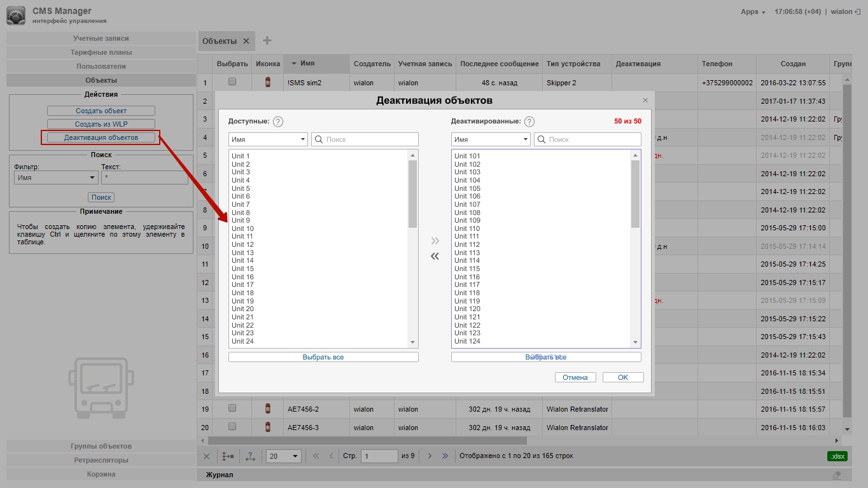The width and height of the screenshot is (868, 488).
Task: Open the Имя dropdown in the Доступные panel
Action: [268, 139]
